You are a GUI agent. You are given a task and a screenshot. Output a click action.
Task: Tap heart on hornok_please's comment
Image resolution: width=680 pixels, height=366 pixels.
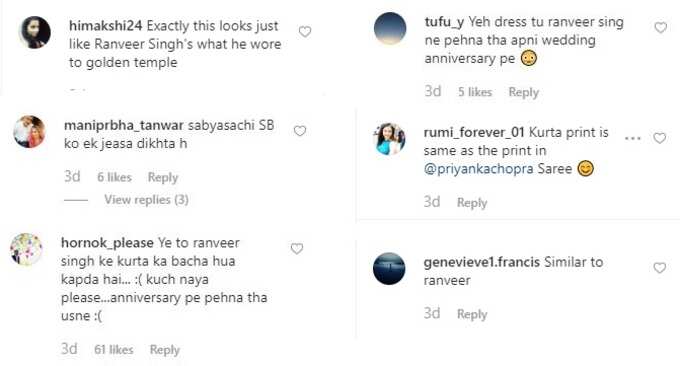pos(297,248)
